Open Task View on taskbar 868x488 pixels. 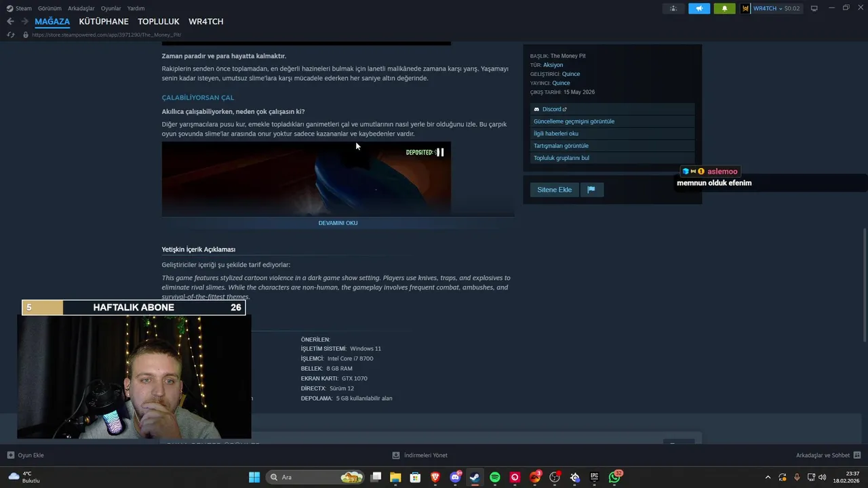[x=376, y=477]
